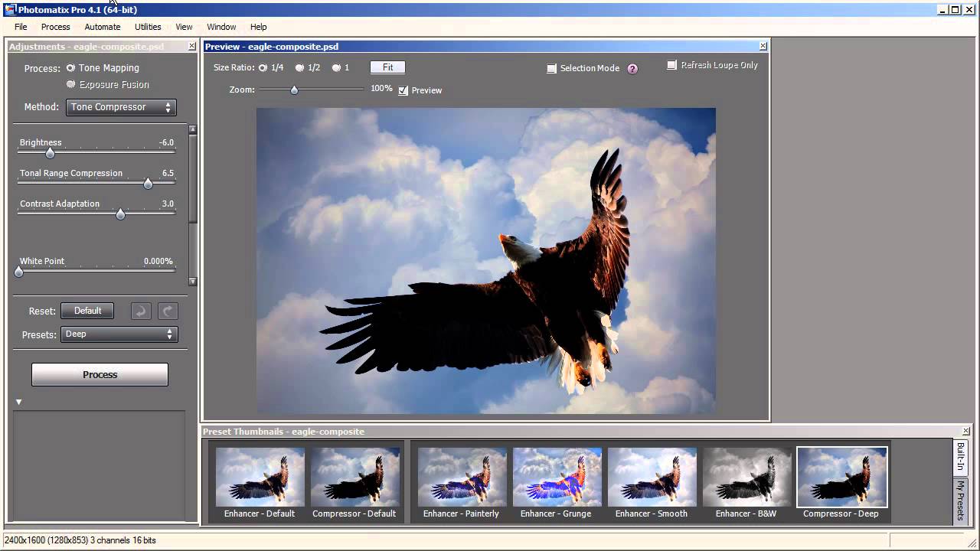Open the View menu

(184, 27)
